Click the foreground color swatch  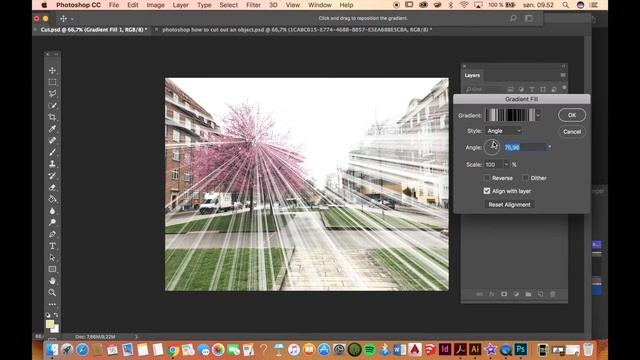(x=50, y=324)
